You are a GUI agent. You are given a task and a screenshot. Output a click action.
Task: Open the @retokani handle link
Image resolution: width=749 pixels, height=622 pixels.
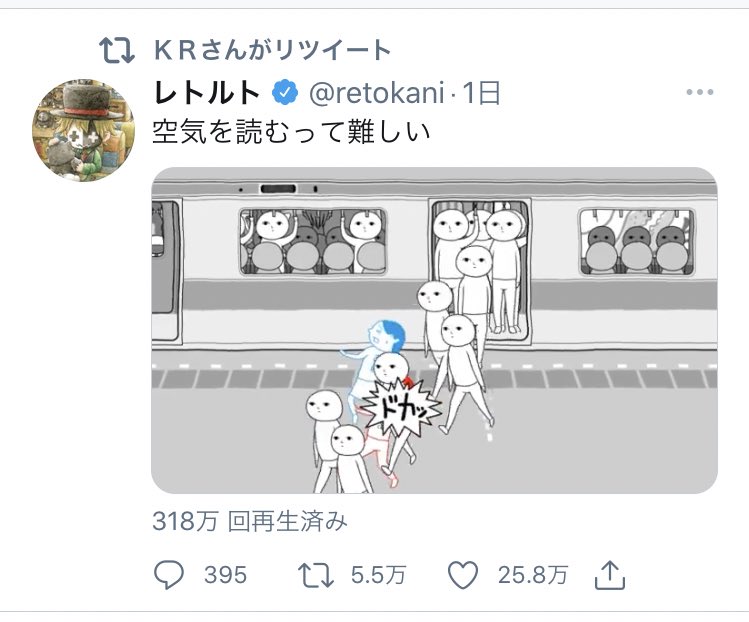tap(376, 93)
